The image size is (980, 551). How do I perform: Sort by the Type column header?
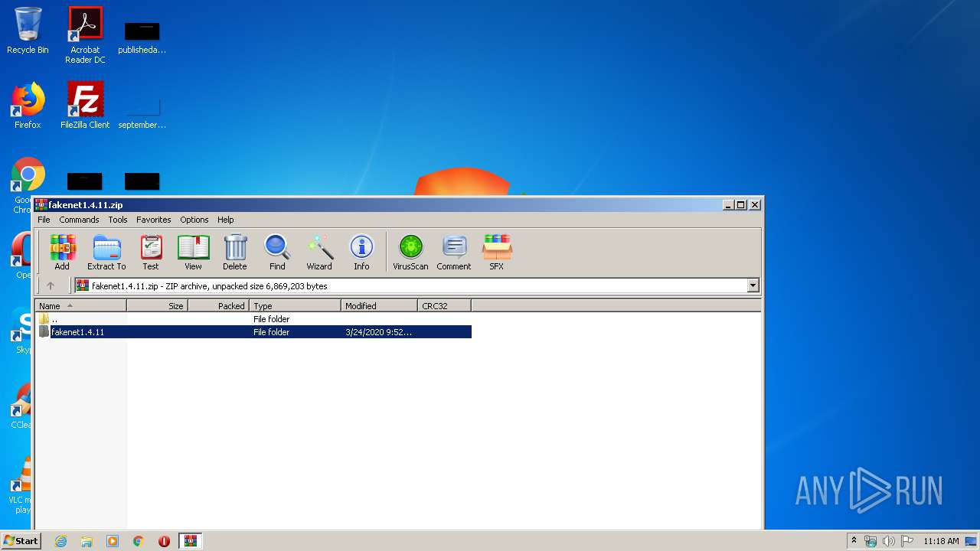pos(295,305)
